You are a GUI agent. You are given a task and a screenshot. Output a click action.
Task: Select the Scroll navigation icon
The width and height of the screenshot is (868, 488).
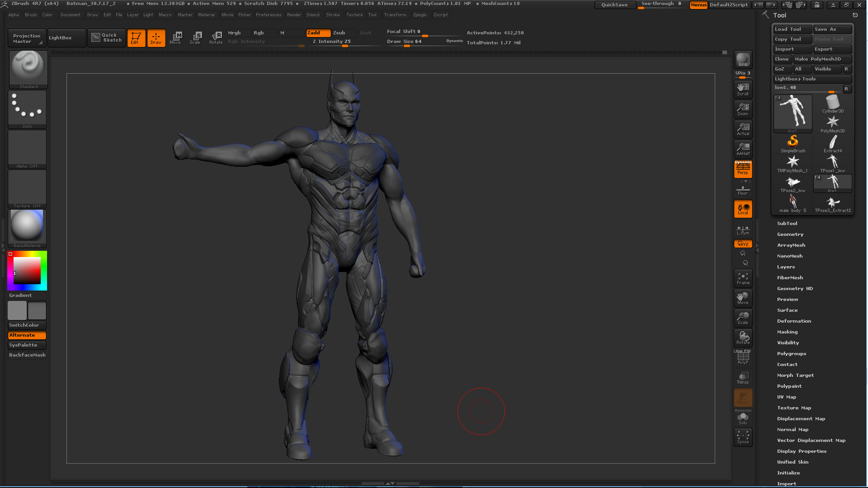743,89
